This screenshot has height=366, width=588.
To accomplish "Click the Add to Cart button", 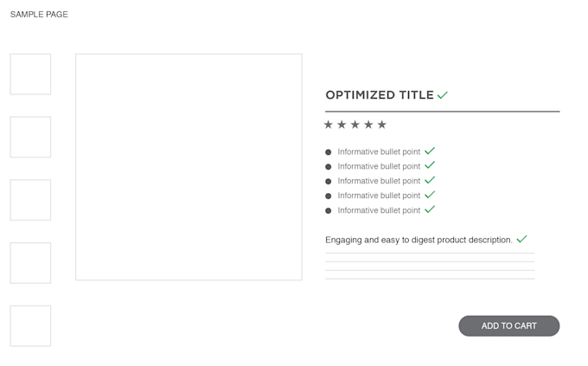I will coord(508,326).
